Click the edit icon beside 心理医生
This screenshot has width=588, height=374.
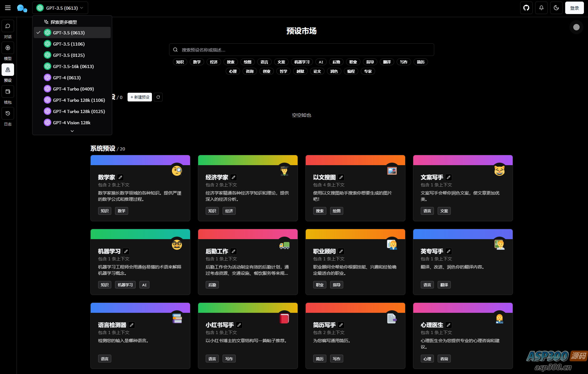(x=449, y=325)
